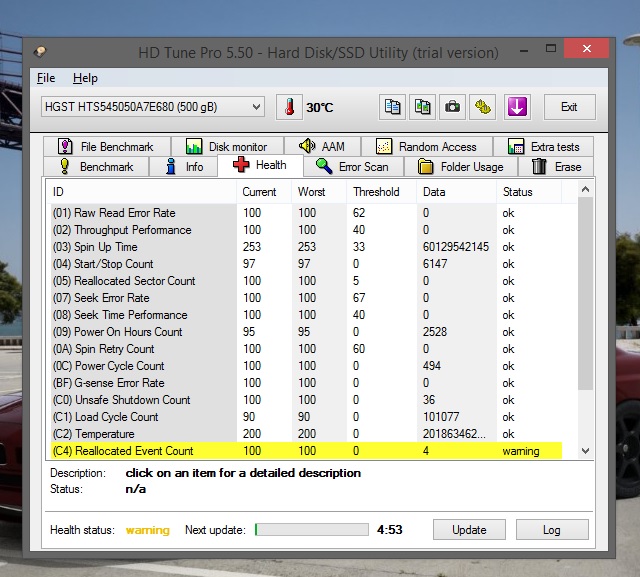Click the camera save screenshot icon
This screenshot has height=577, width=640.
tap(452, 107)
